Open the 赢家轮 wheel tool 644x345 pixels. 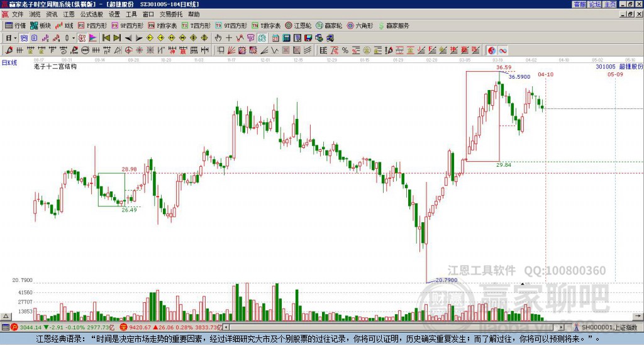point(329,25)
